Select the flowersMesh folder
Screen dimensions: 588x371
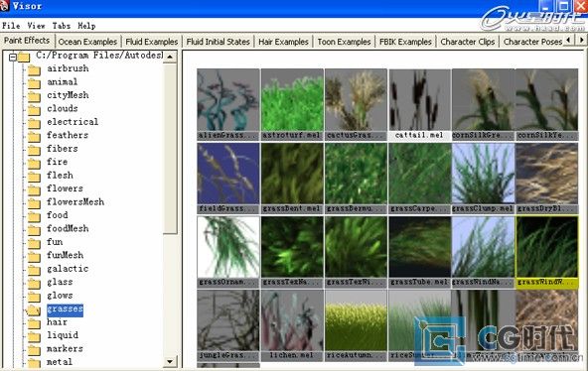tap(75, 201)
